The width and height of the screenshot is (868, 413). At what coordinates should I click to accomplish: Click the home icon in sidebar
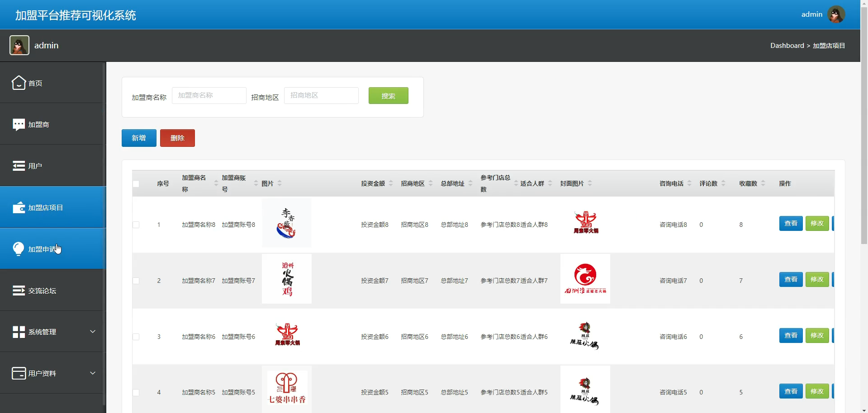tap(19, 83)
